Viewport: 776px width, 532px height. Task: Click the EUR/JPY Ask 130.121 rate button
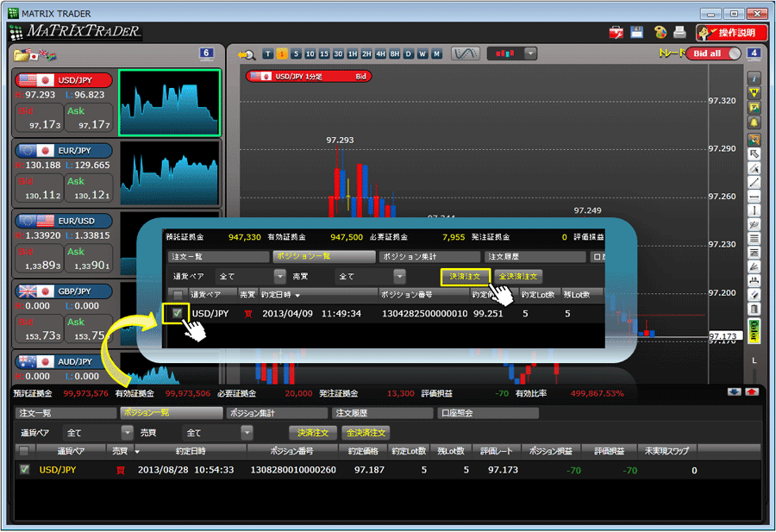[x=89, y=188]
